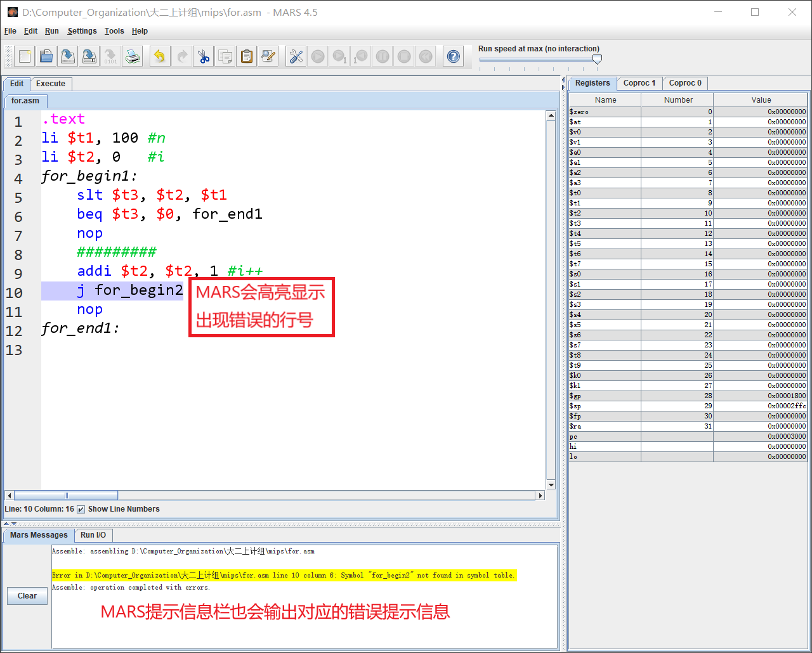Click the $ra register row
This screenshot has width=812, height=653.
tap(688, 426)
